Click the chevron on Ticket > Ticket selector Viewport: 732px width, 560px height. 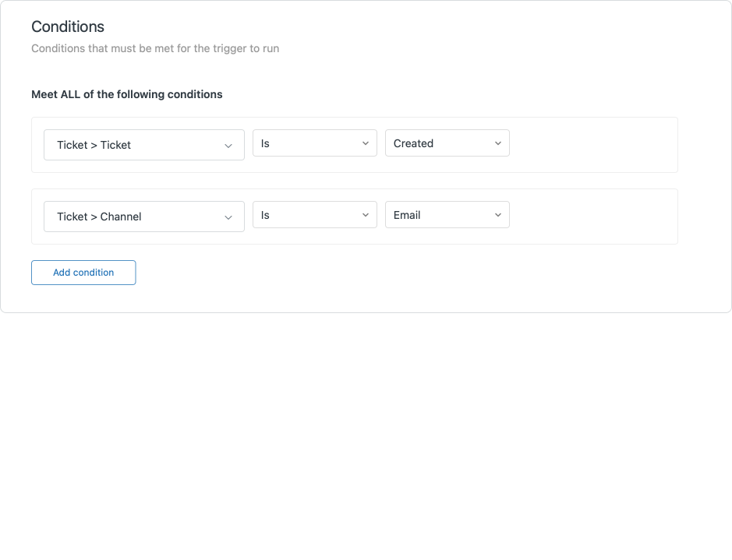(x=228, y=146)
